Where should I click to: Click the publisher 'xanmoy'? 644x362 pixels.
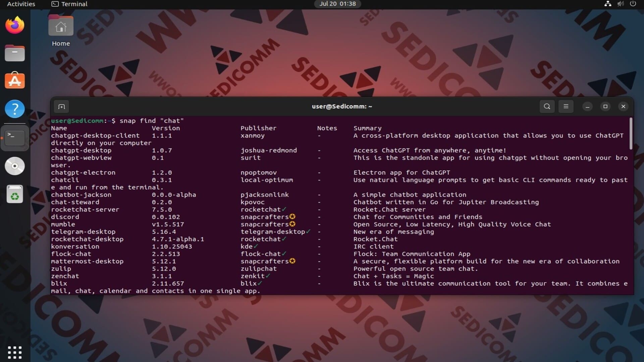253,136
